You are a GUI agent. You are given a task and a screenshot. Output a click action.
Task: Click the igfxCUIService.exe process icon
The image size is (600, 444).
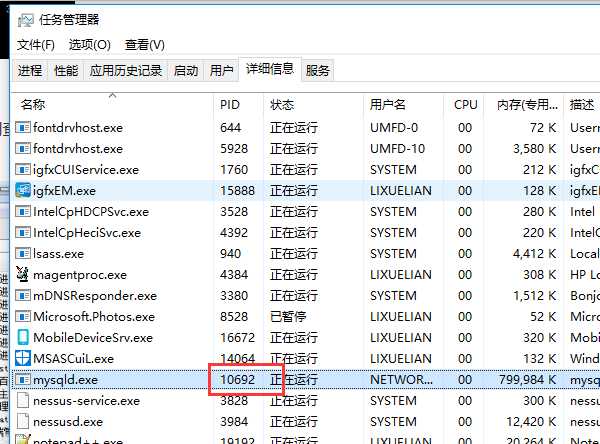[x=23, y=170]
